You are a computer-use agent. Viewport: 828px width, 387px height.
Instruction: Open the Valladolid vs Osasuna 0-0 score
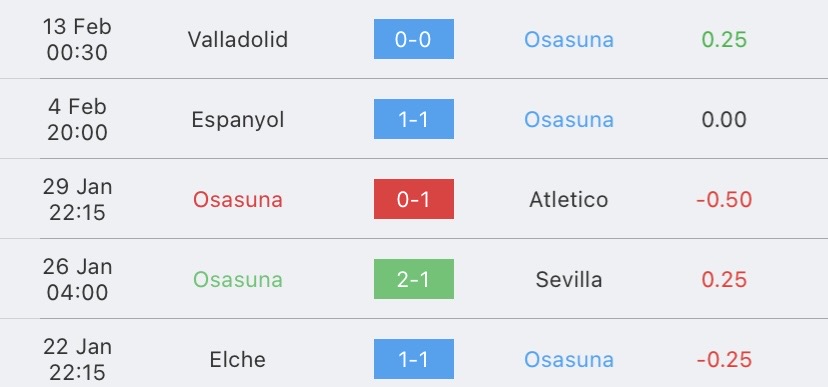click(x=413, y=39)
